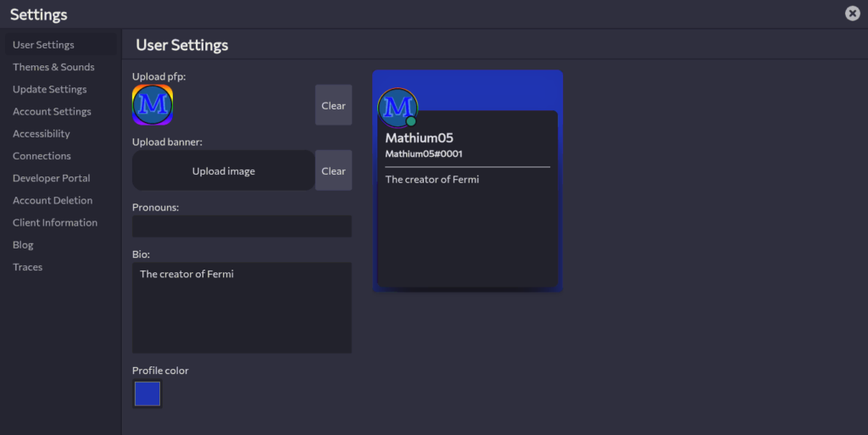Image resolution: width=868 pixels, height=435 pixels.
Task: Clear the uploaded banner image
Action: point(333,171)
